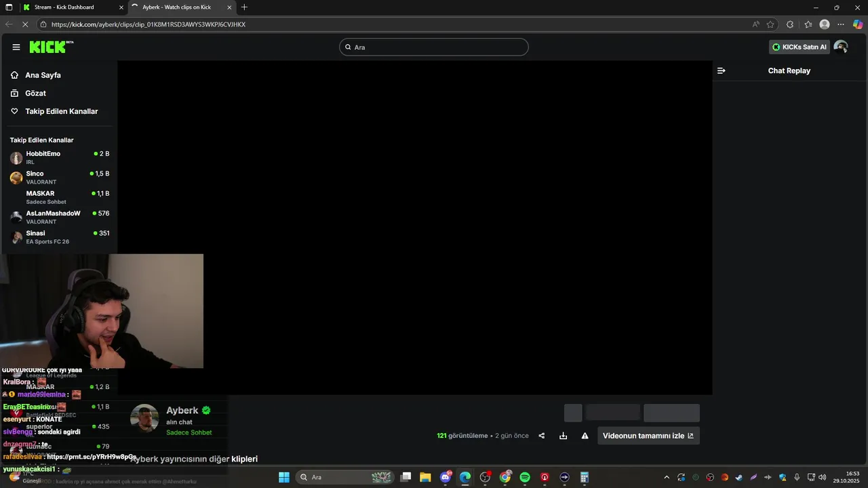868x488 pixels.
Task: Open OBS Studio from taskbar
Action: pos(485,477)
